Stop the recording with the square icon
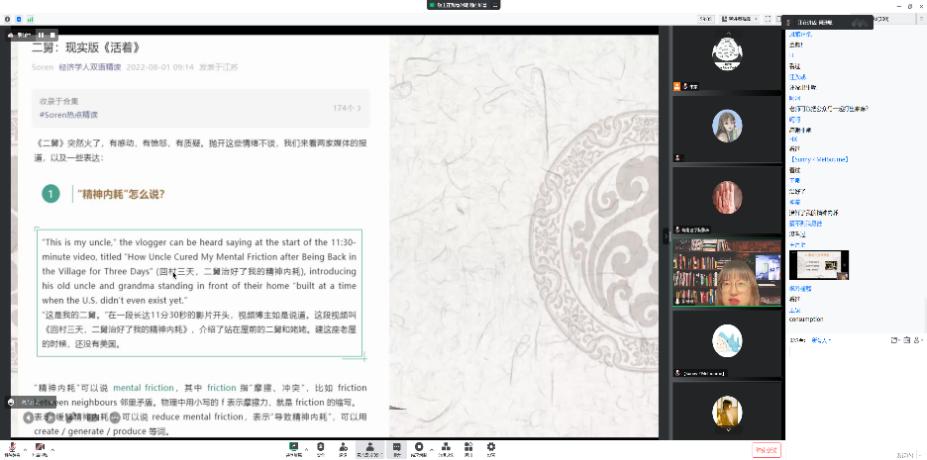Image resolution: width=927 pixels, height=460 pixels. [x=52, y=35]
